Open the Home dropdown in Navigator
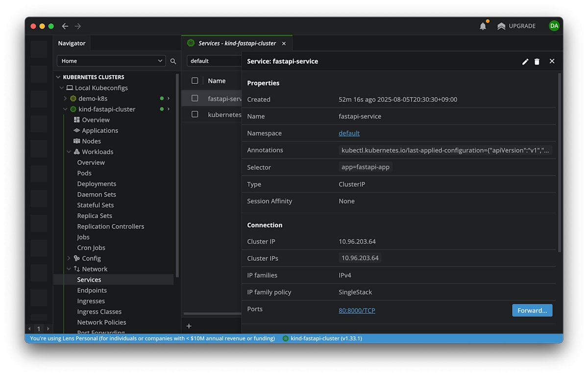This screenshot has width=588, height=376. click(x=111, y=61)
